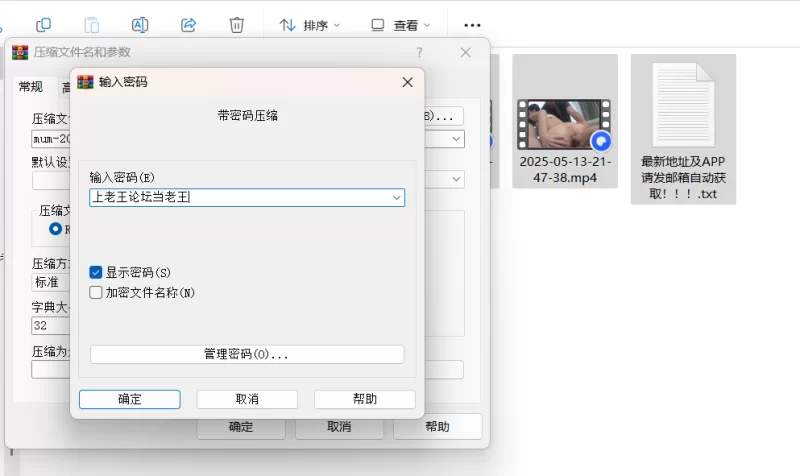Open the three-dots more options menu
Image resolution: width=800 pixels, height=476 pixels.
[472, 25]
